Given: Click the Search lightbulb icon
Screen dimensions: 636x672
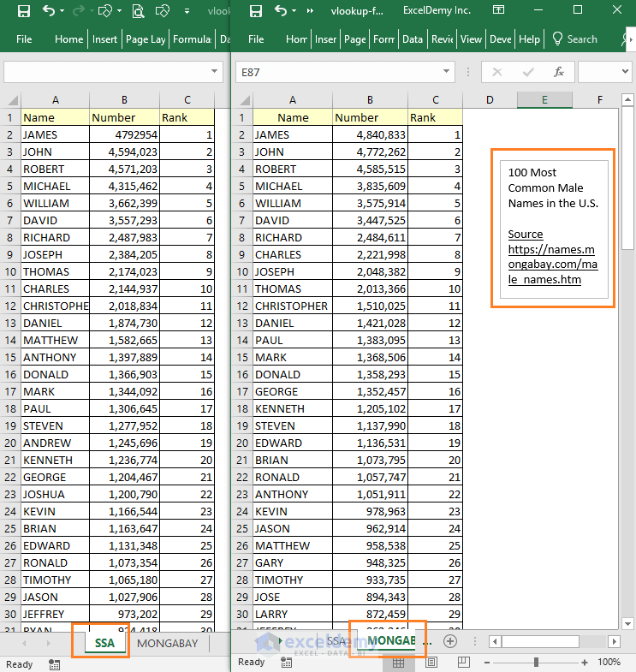Looking at the screenshot, I should (557, 39).
